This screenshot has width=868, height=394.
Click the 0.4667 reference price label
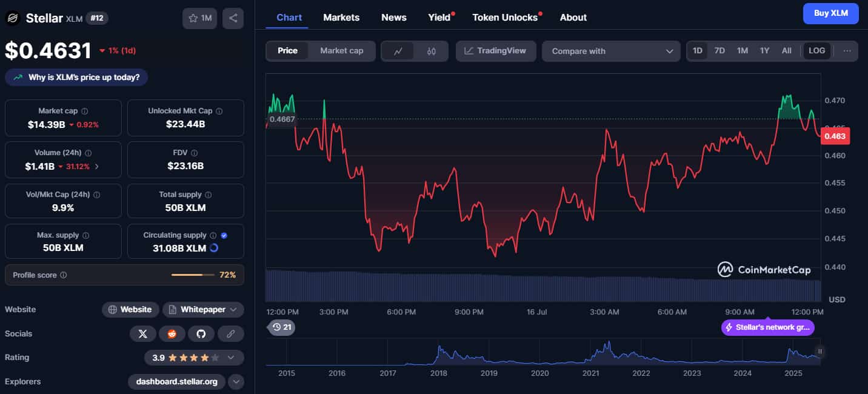click(282, 119)
